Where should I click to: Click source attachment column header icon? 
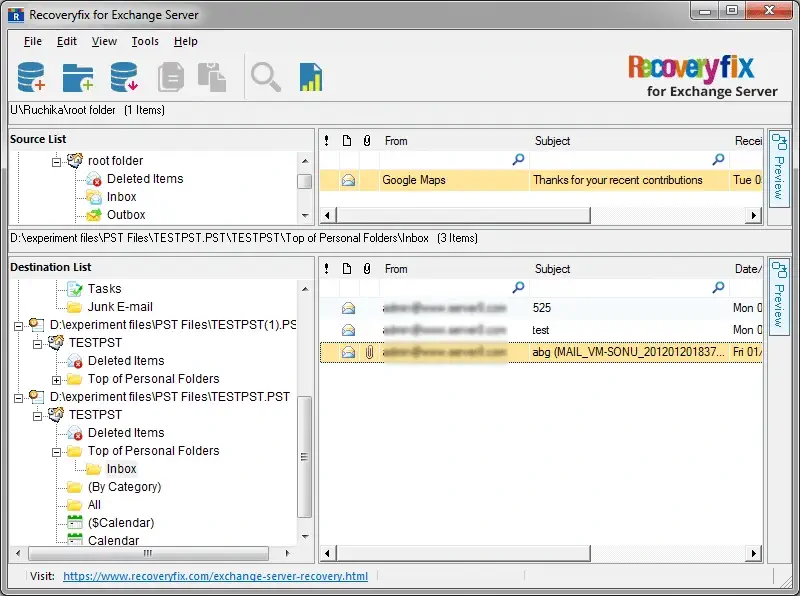click(x=367, y=141)
